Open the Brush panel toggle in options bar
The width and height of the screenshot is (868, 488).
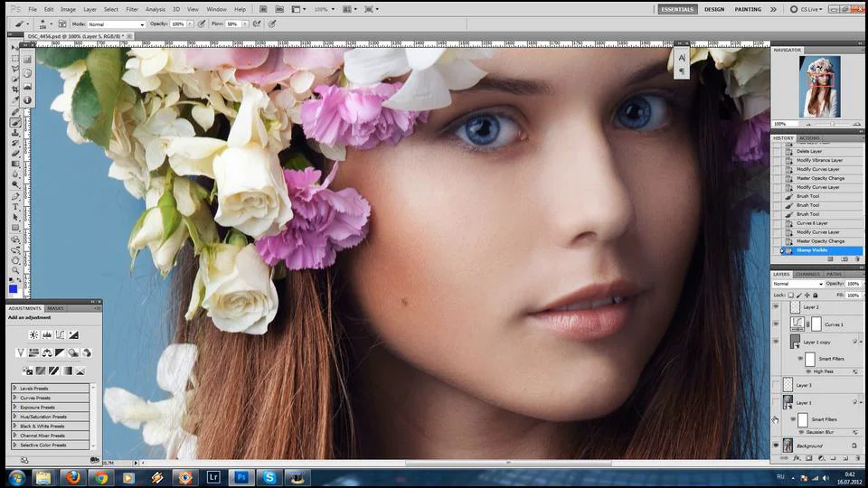pyautogui.click(x=62, y=23)
